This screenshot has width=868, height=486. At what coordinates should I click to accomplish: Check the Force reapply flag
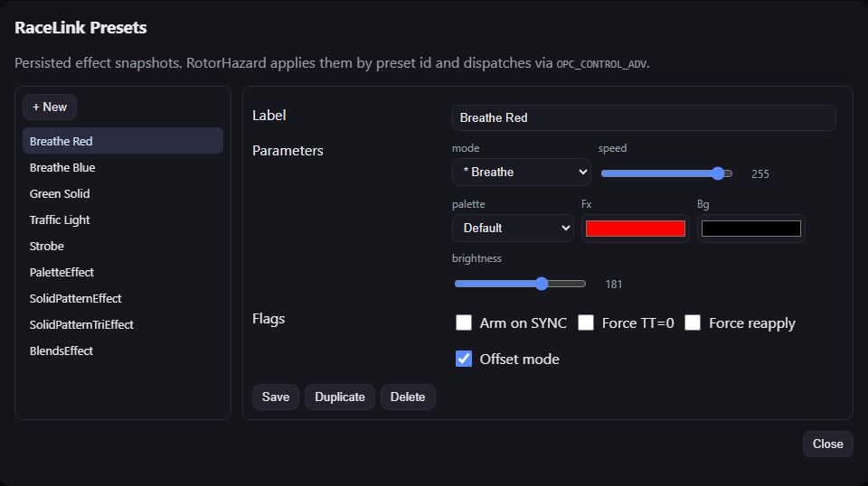693,322
